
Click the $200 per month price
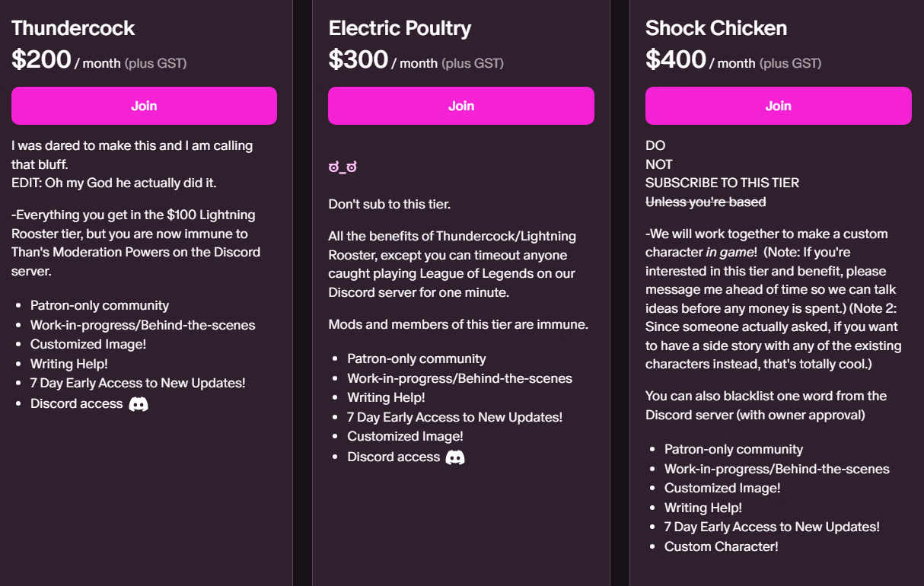[42, 59]
